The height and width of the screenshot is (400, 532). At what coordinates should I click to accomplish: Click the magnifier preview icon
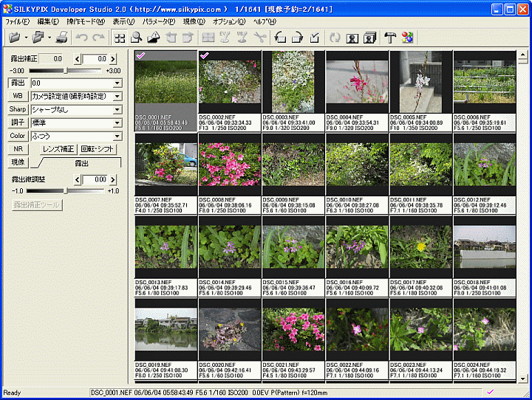pos(136,37)
